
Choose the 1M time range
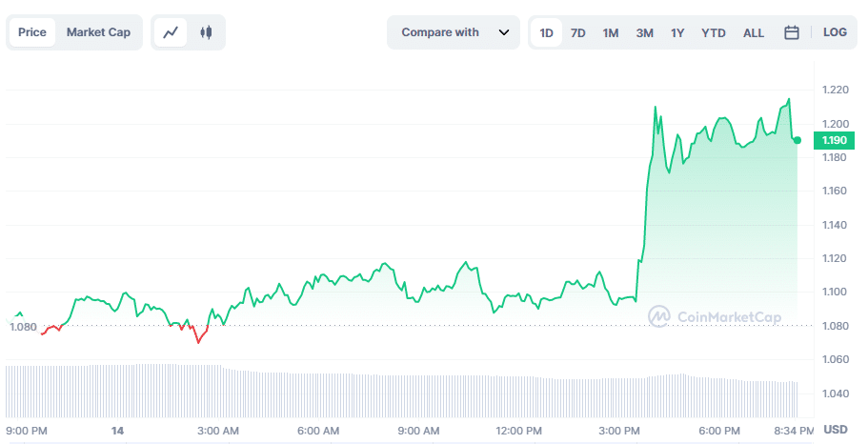pos(611,32)
